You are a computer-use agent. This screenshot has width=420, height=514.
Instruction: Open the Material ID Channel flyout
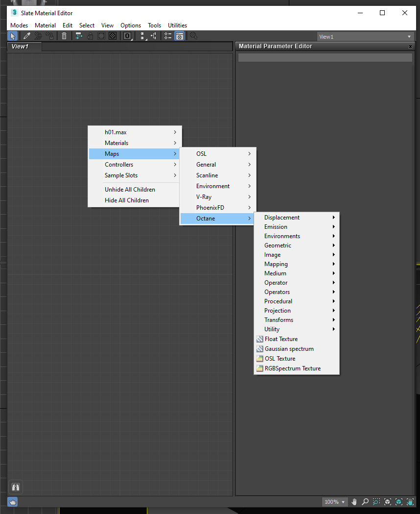click(127, 36)
